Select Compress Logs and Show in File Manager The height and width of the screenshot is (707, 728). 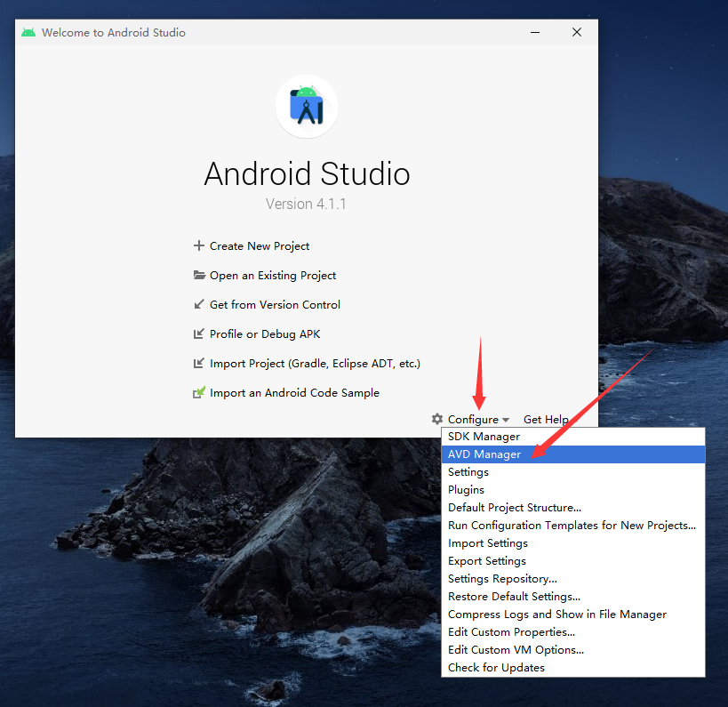point(573,615)
